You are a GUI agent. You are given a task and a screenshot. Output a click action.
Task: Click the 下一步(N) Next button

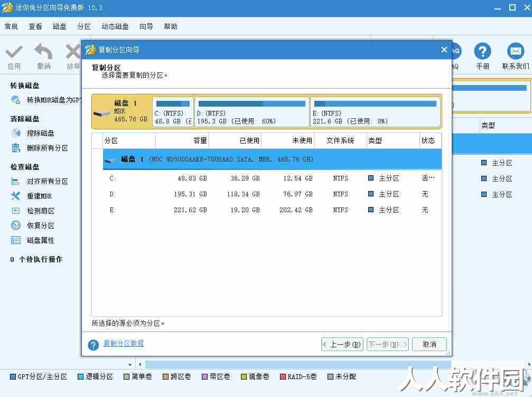pyautogui.click(x=388, y=344)
